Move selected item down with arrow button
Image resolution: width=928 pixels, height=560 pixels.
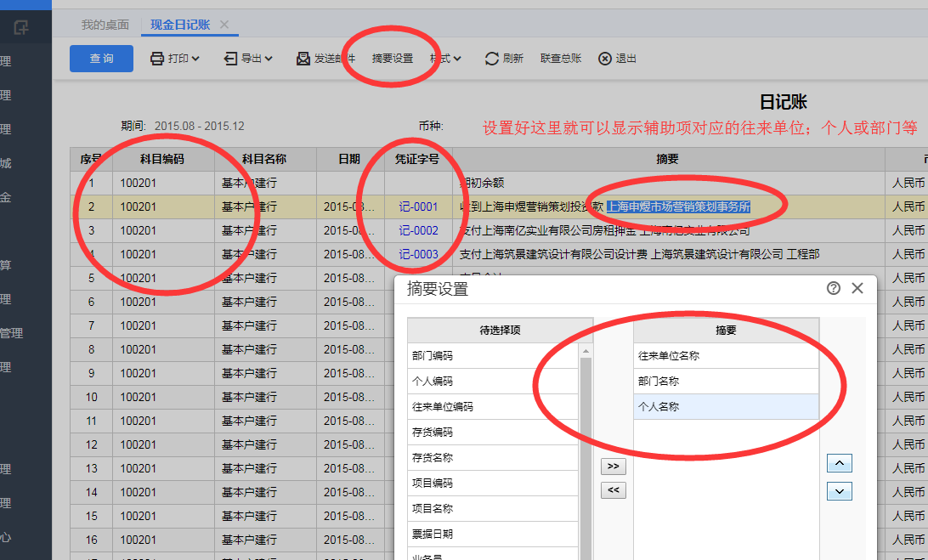(839, 491)
